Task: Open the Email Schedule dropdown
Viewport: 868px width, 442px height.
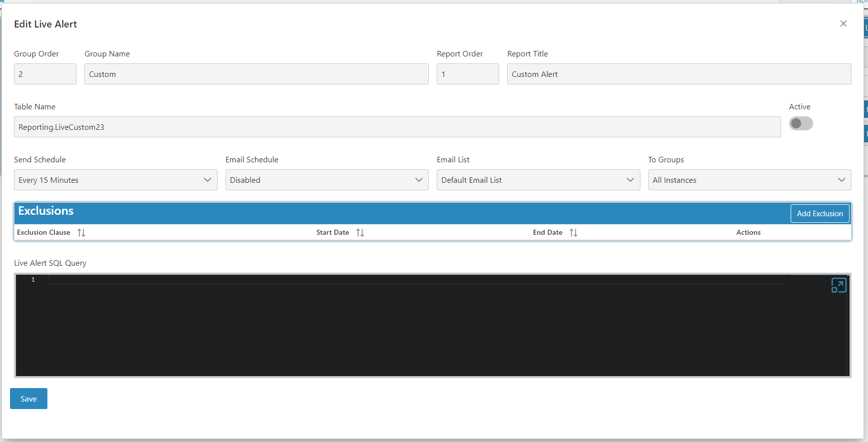Action: (327, 180)
